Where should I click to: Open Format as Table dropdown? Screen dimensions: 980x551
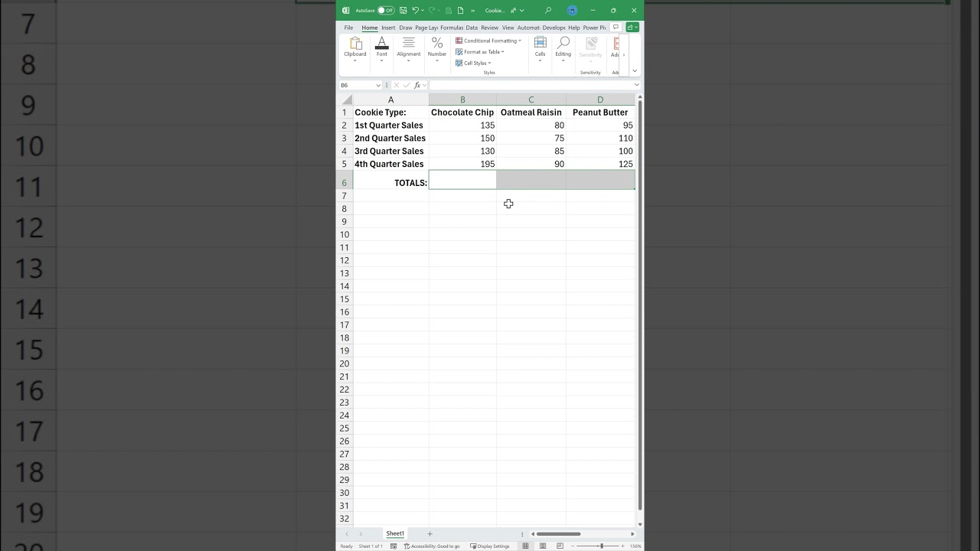coord(480,52)
